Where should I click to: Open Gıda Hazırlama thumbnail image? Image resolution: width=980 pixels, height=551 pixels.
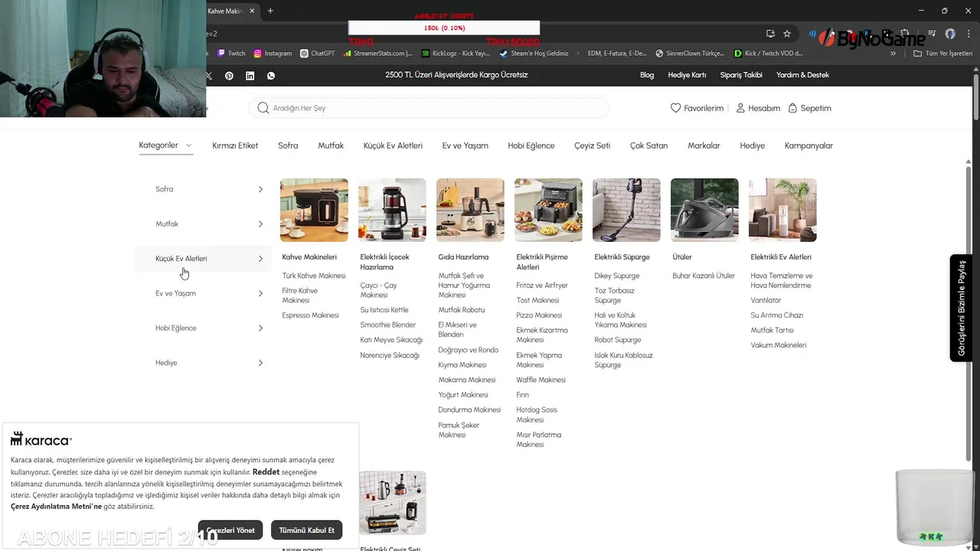(470, 210)
